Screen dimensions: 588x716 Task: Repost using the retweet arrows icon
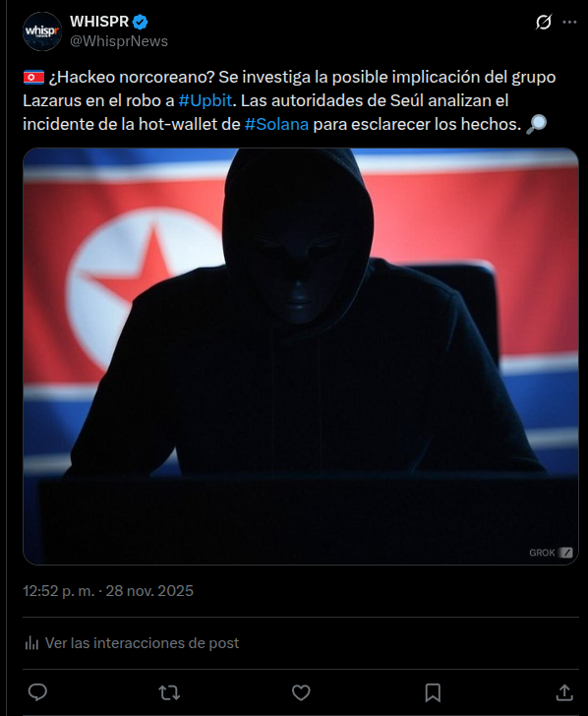(x=169, y=692)
